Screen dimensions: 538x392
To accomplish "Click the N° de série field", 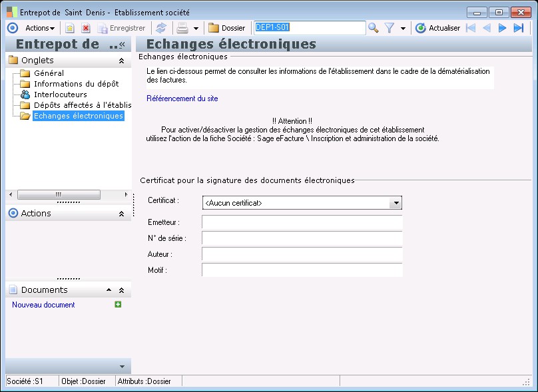I will [302, 238].
